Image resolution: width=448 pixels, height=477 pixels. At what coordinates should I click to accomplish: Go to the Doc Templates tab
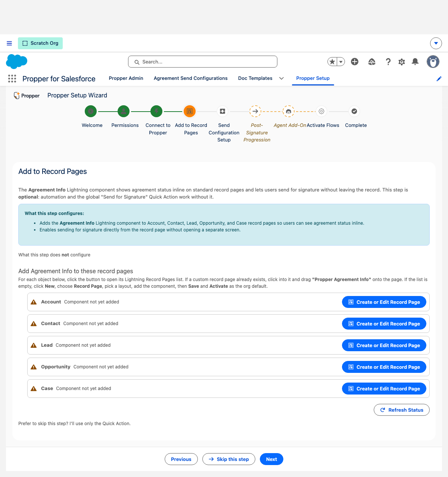click(x=255, y=78)
